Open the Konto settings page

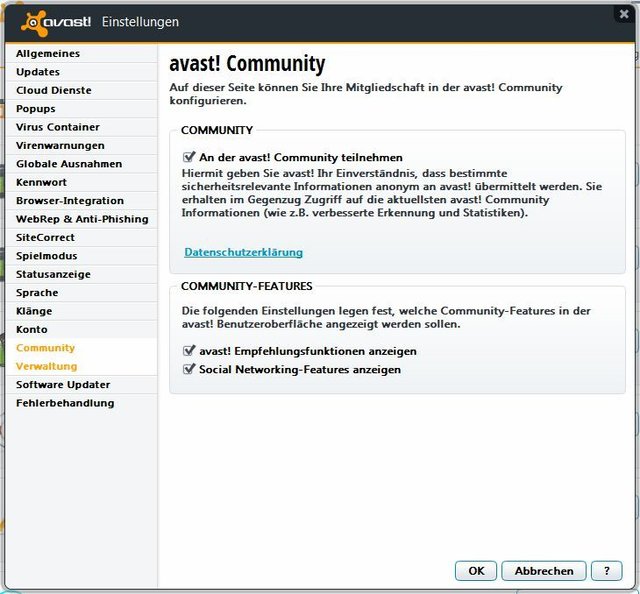(x=81, y=329)
